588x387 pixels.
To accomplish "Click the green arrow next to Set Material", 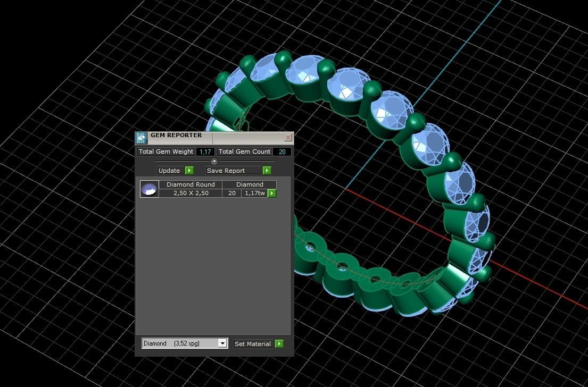I will click(x=279, y=343).
